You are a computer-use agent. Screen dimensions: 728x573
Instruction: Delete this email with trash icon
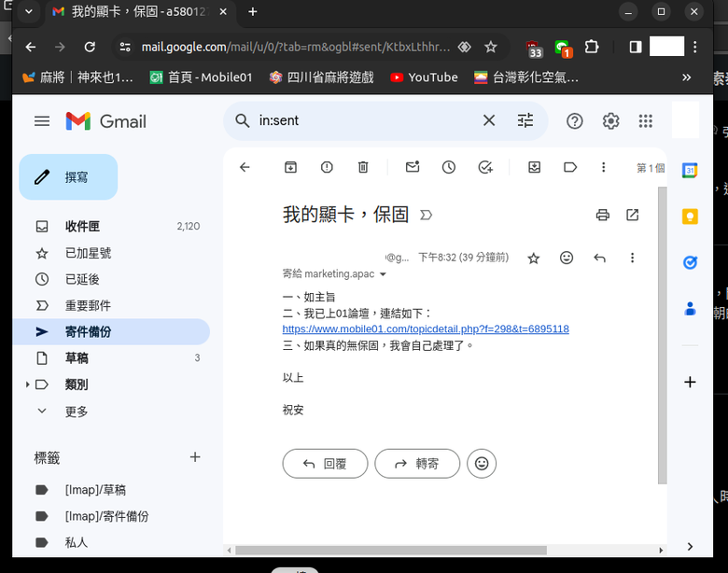(363, 167)
